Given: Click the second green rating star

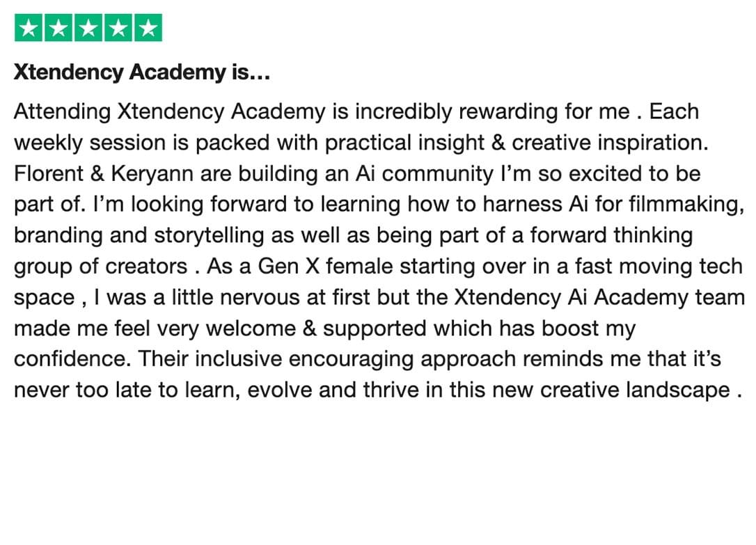Looking at the screenshot, I should pyautogui.click(x=58, y=28).
